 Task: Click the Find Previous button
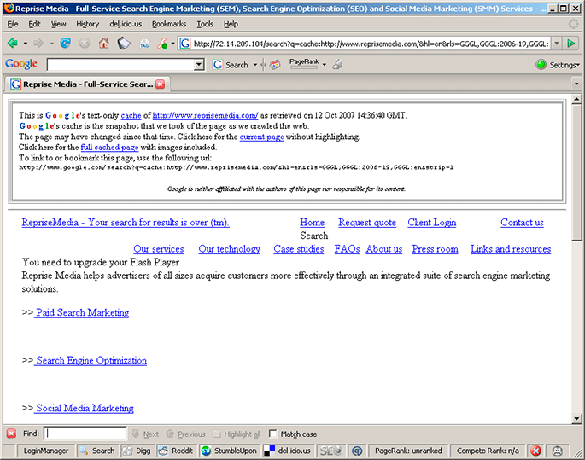[186, 434]
